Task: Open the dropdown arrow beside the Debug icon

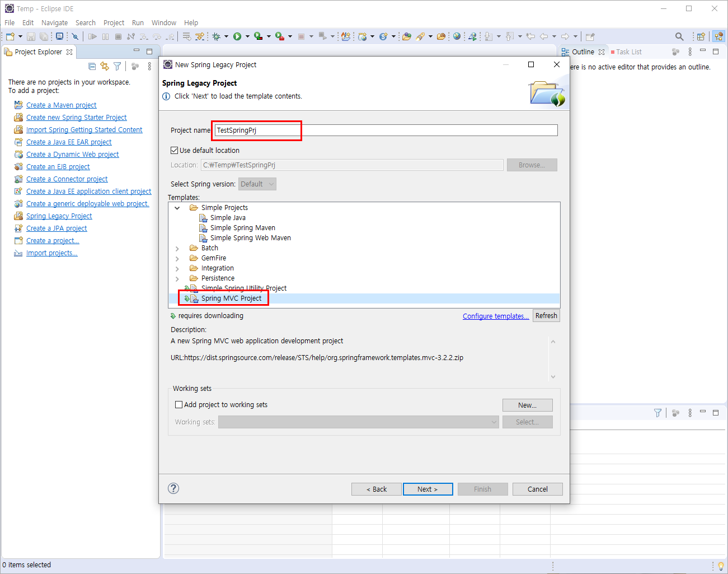Action: click(226, 36)
